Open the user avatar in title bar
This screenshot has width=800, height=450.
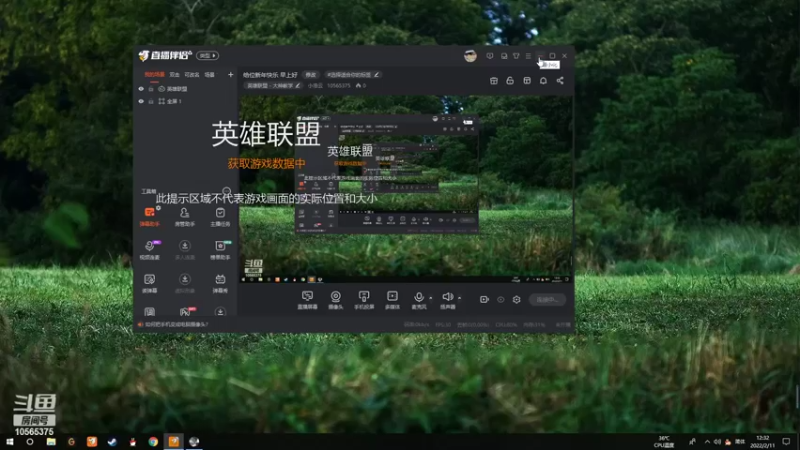[470, 56]
